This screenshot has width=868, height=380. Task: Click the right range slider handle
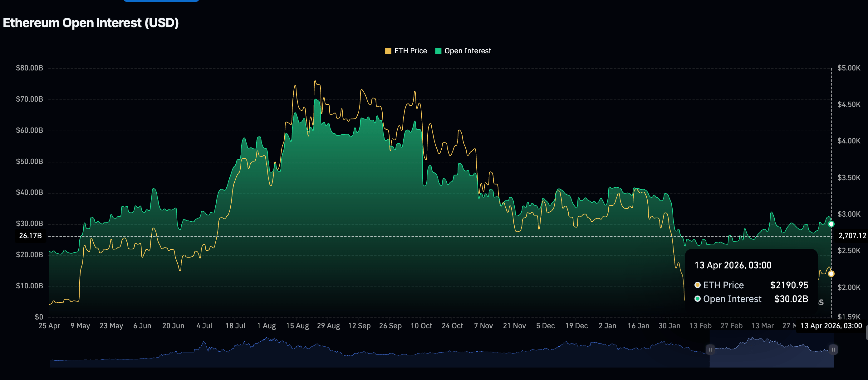pyautogui.click(x=833, y=349)
